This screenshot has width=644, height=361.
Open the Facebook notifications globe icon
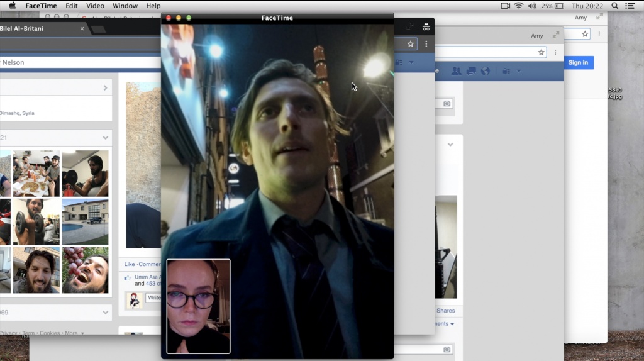485,71
